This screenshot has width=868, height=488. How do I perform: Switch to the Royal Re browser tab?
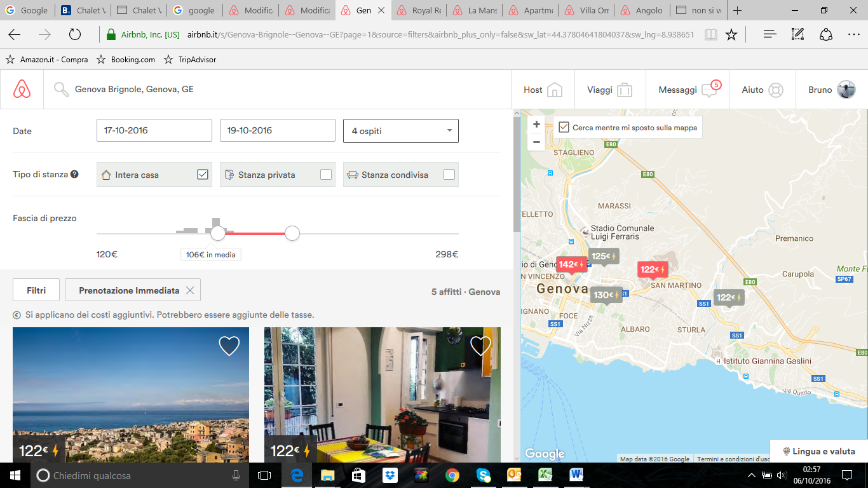click(x=419, y=11)
